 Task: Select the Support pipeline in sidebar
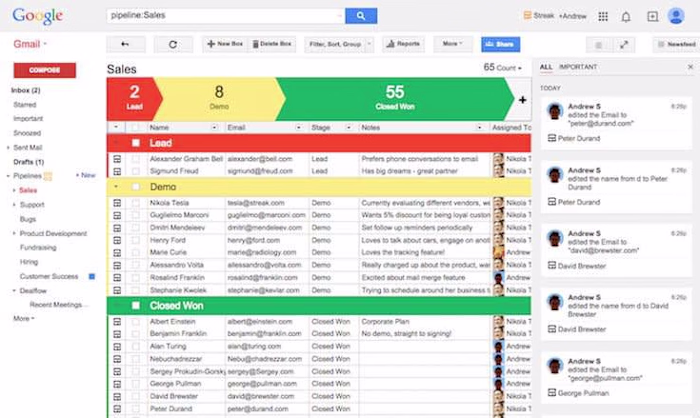pyautogui.click(x=32, y=205)
